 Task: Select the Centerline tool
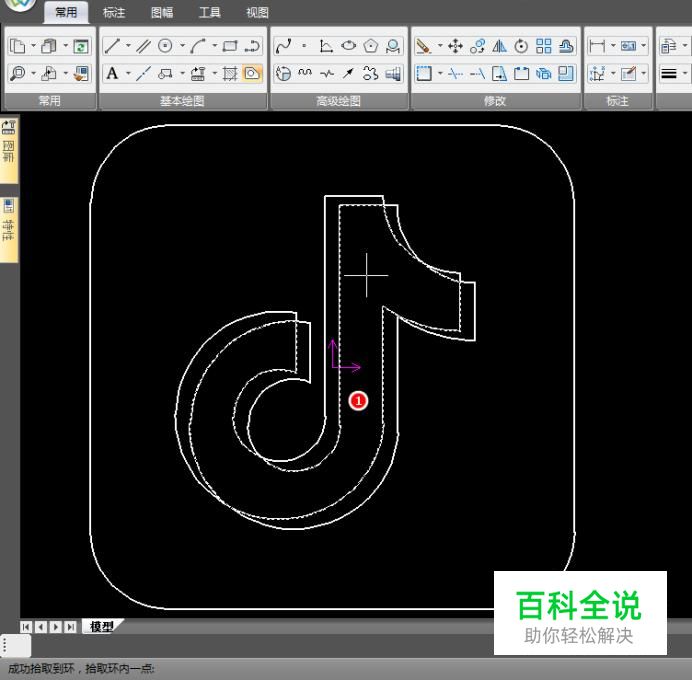tap(143, 73)
